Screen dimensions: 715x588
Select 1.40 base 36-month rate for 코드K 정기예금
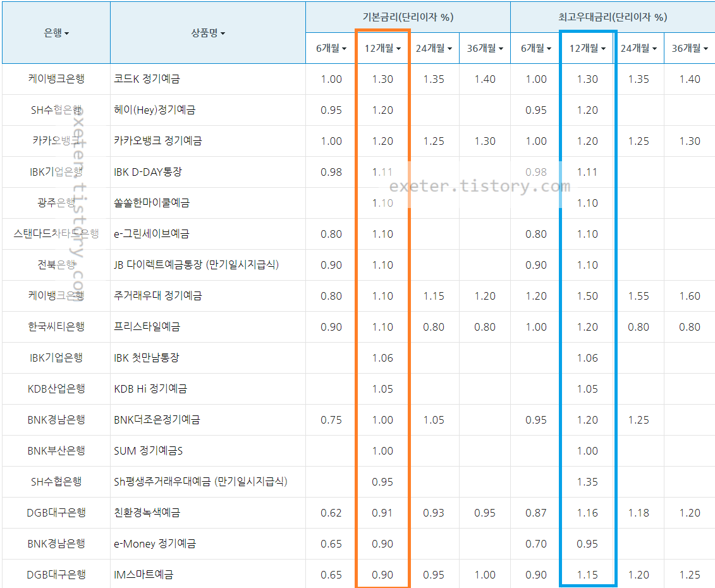tap(485, 79)
